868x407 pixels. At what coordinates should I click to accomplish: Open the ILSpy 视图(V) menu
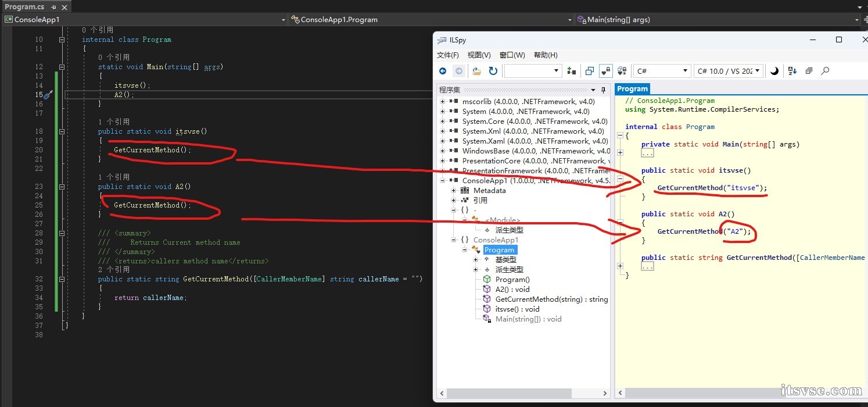pos(479,55)
